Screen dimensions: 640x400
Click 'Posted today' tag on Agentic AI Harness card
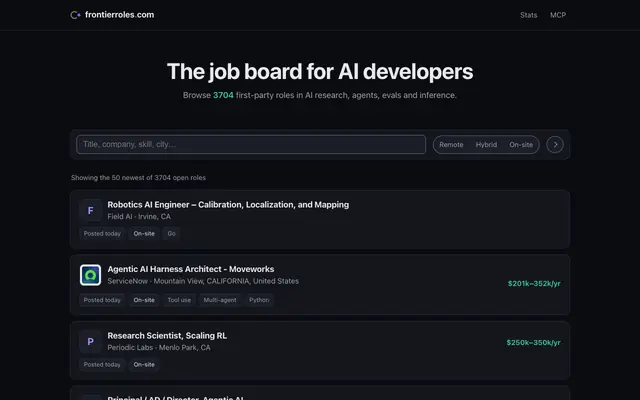pos(102,300)
